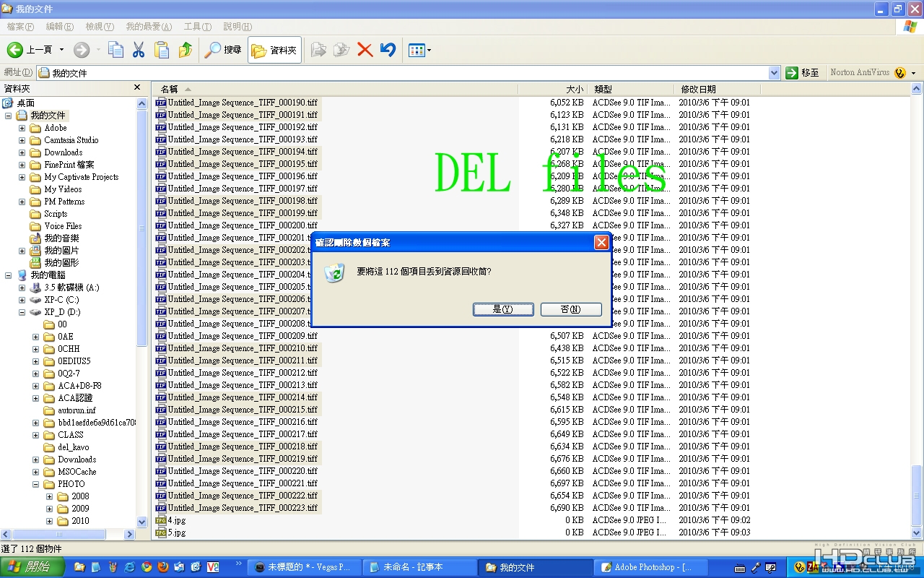Expand the Adobe folder in tree

point(22,128)
